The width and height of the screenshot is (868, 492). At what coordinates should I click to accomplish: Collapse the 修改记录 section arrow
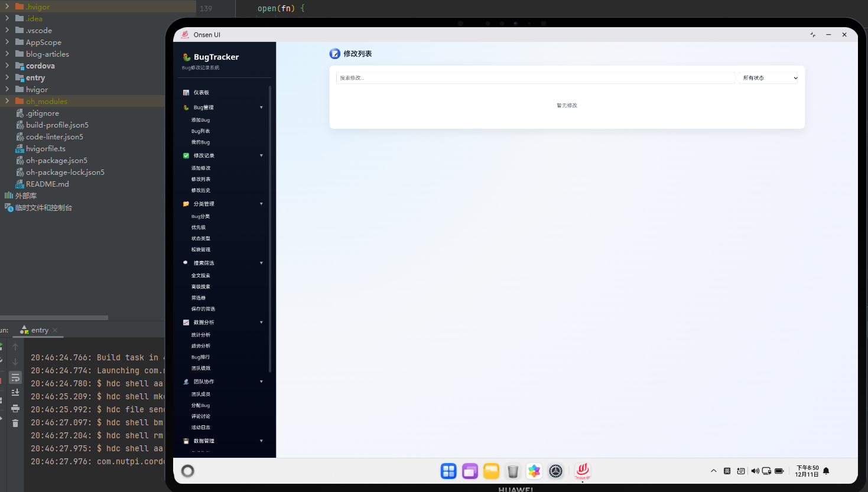[261, 156]
